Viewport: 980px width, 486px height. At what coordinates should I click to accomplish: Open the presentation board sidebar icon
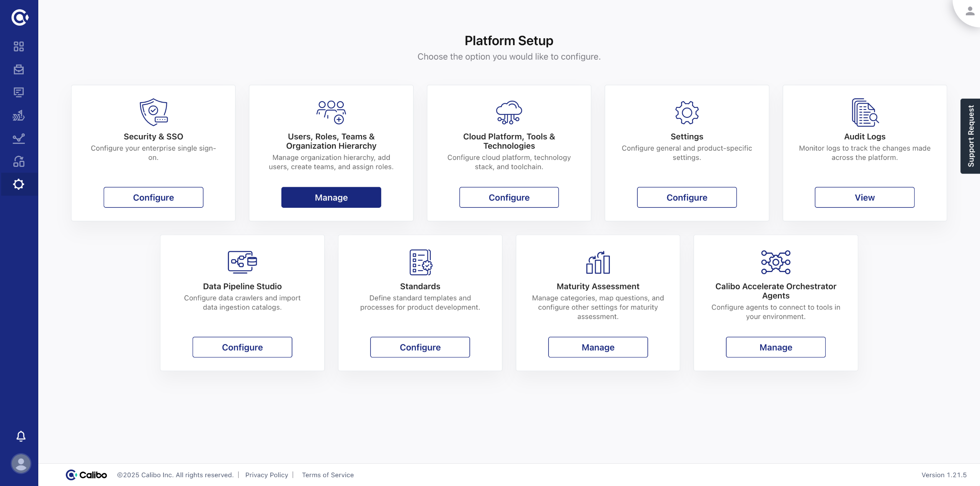(19, 92)
